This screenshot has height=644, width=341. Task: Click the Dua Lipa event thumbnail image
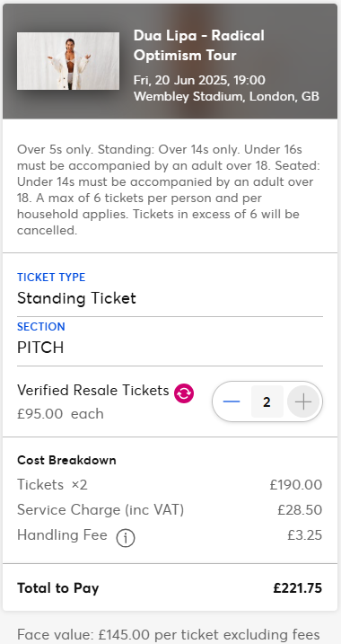[x=68, y=61]
